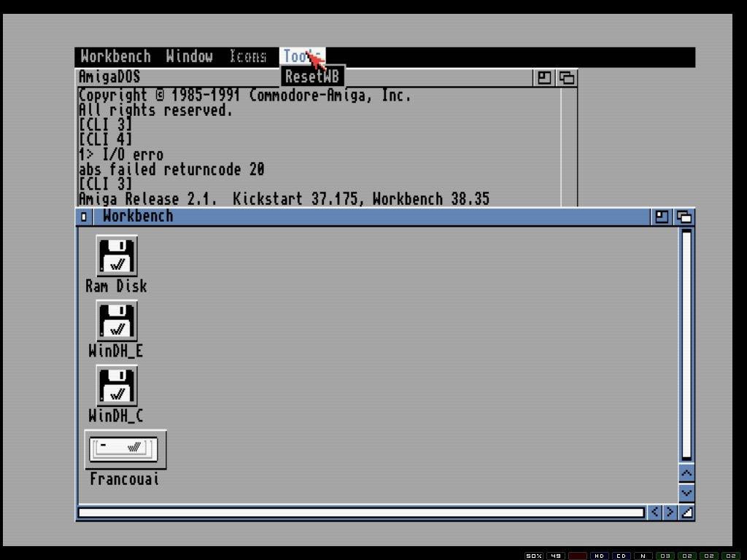
Task: Click the Copyright 1985-1991 Commodore-Amiga line
Action: pyautogui.click(x=244, y=96)
